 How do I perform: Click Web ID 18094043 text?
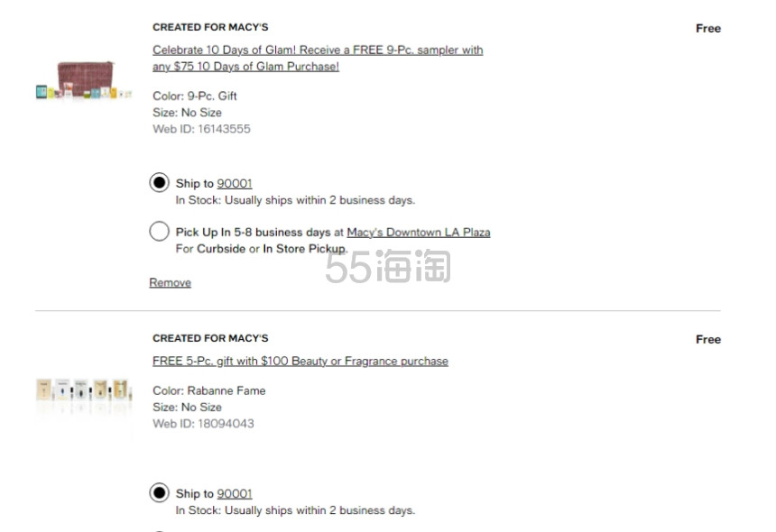(x=203, y=423)
